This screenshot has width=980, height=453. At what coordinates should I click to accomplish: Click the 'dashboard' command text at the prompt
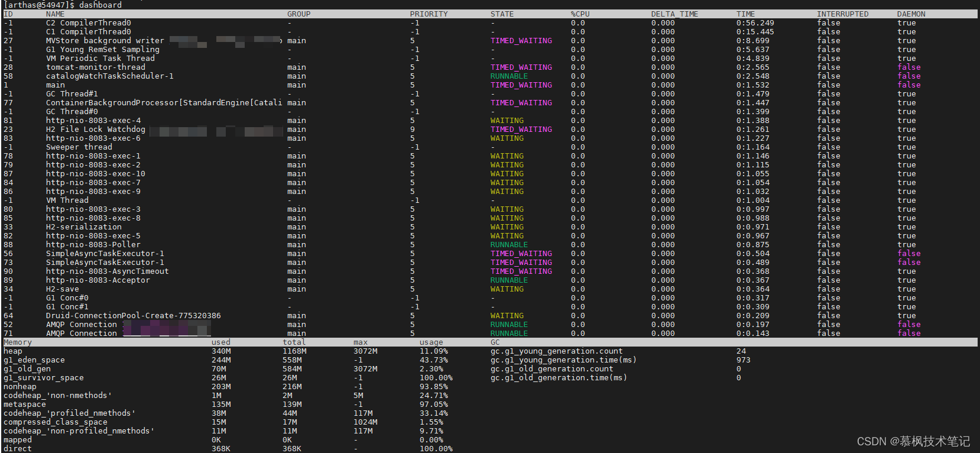coord(100,5)
